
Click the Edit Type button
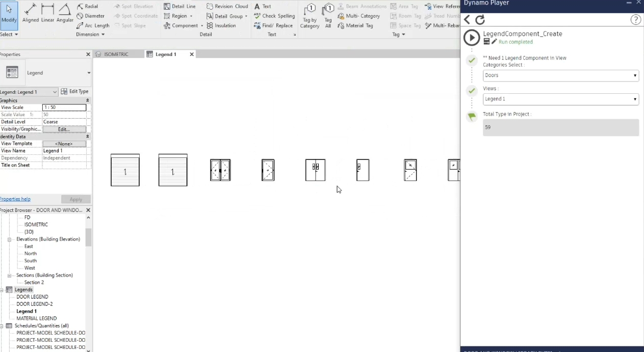[x=74, y=92]
